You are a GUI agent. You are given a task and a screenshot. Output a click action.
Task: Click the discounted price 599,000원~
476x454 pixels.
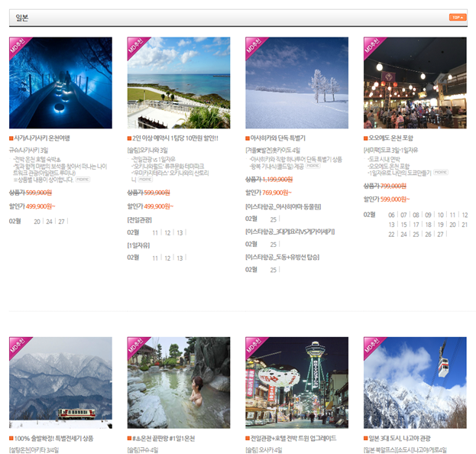395,199
